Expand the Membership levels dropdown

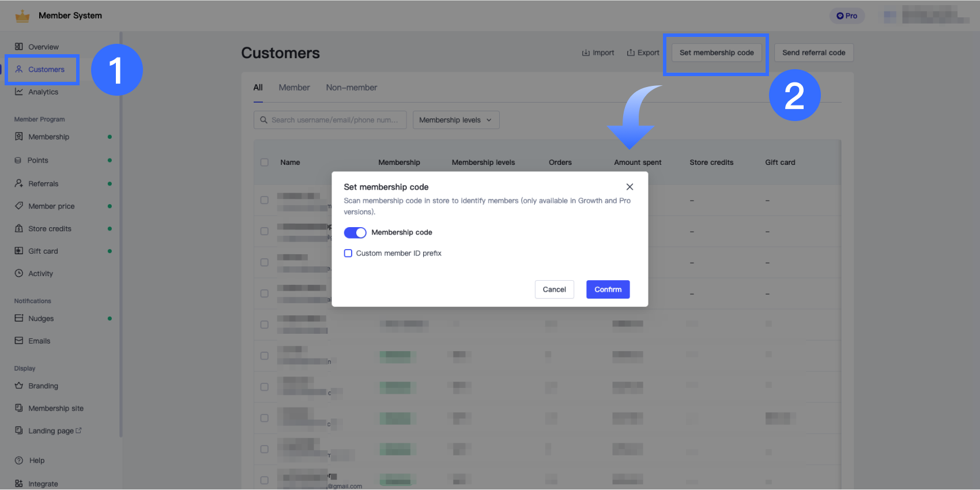coord(455,120)
